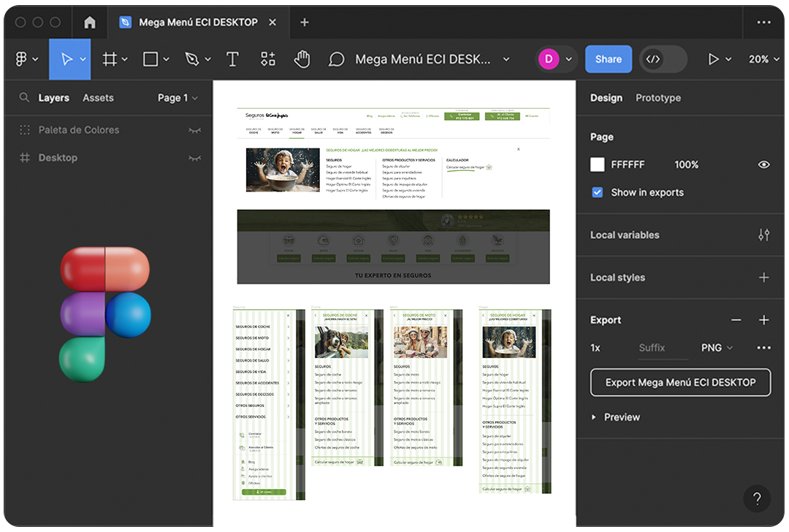Switch to the Prototype tab
789x532 pixels.
[658, 97]
